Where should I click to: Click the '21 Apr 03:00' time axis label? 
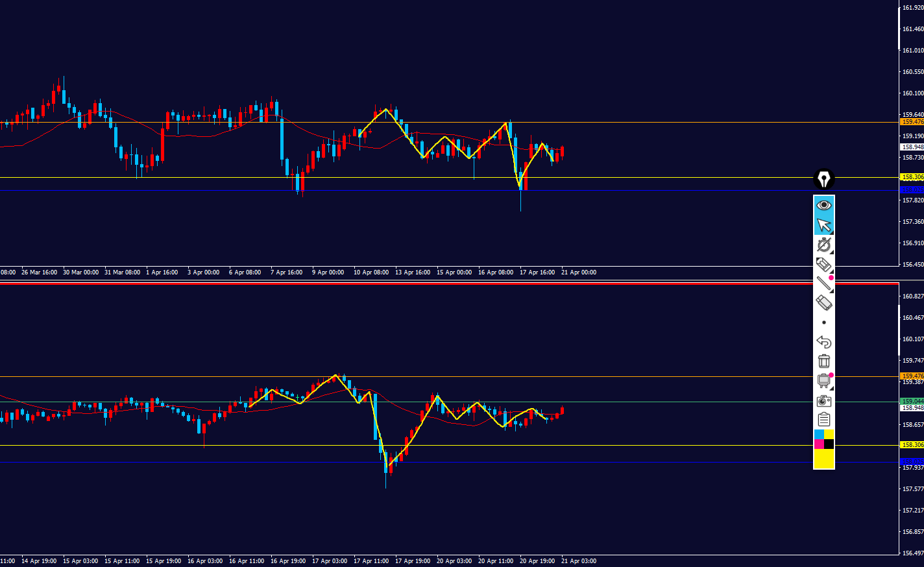[578, 561]
